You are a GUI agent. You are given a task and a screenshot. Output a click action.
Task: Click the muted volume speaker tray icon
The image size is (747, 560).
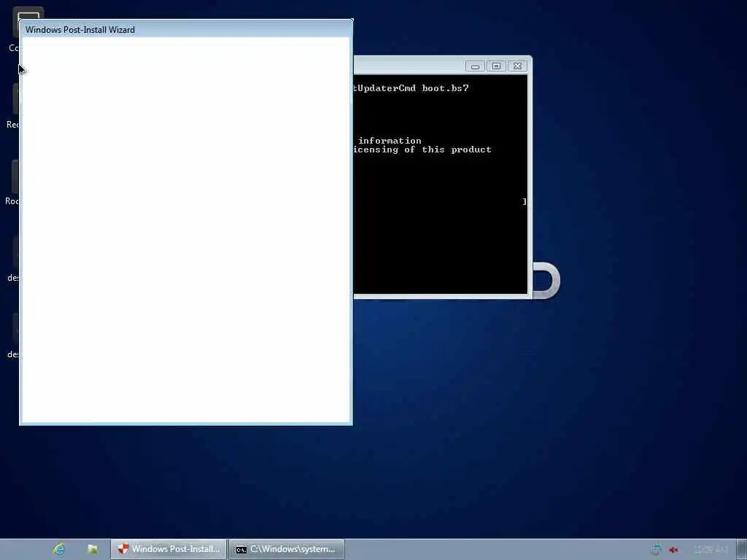673,550
